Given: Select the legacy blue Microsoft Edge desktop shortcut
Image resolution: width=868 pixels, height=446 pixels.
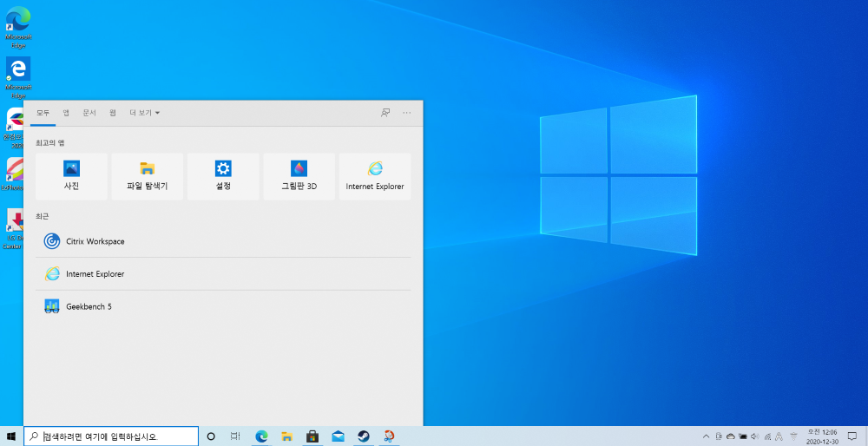Looking at the screenshot, I should coord(18,77).
